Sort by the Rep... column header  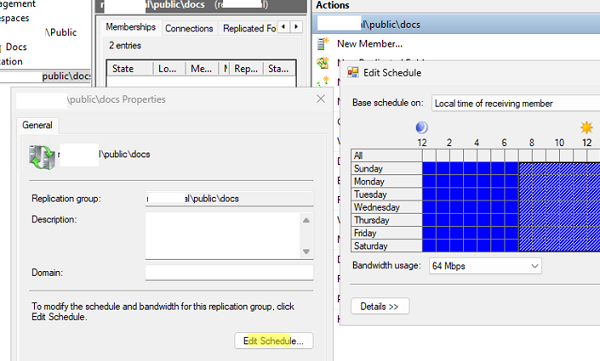tap(246, 69)
